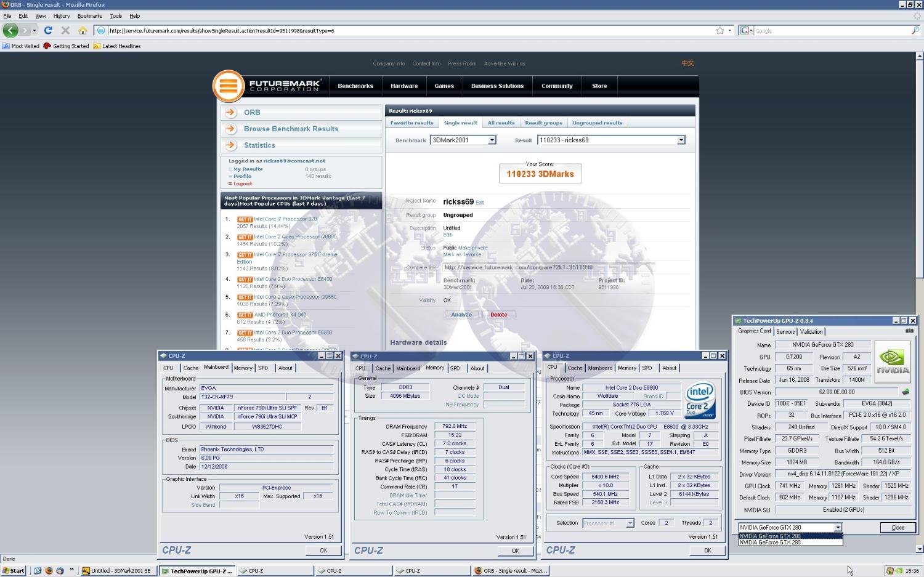The width and height of the screenshot is (924, 577).
Task: Click the search magnifier icon
Action: (x=915, y=30)
